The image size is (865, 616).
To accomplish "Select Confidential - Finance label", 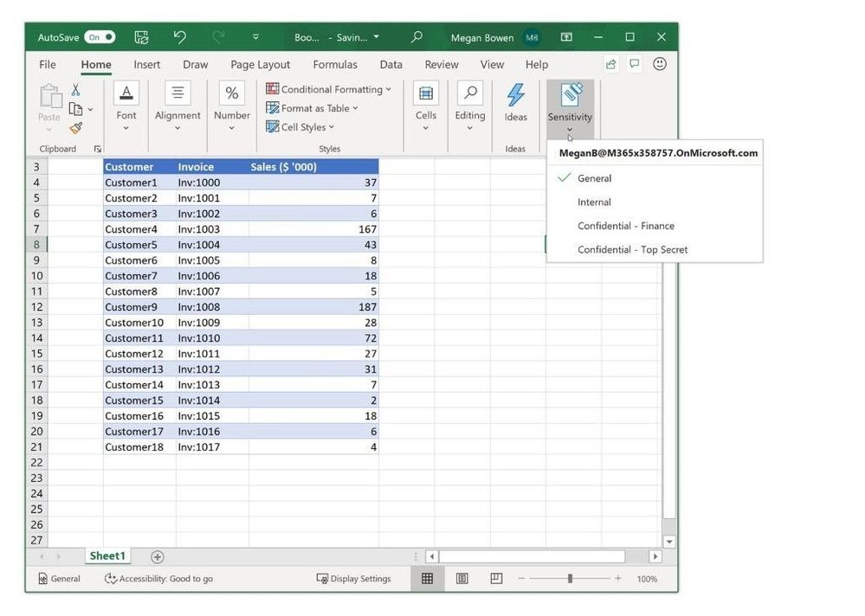I will click(655, 225).
